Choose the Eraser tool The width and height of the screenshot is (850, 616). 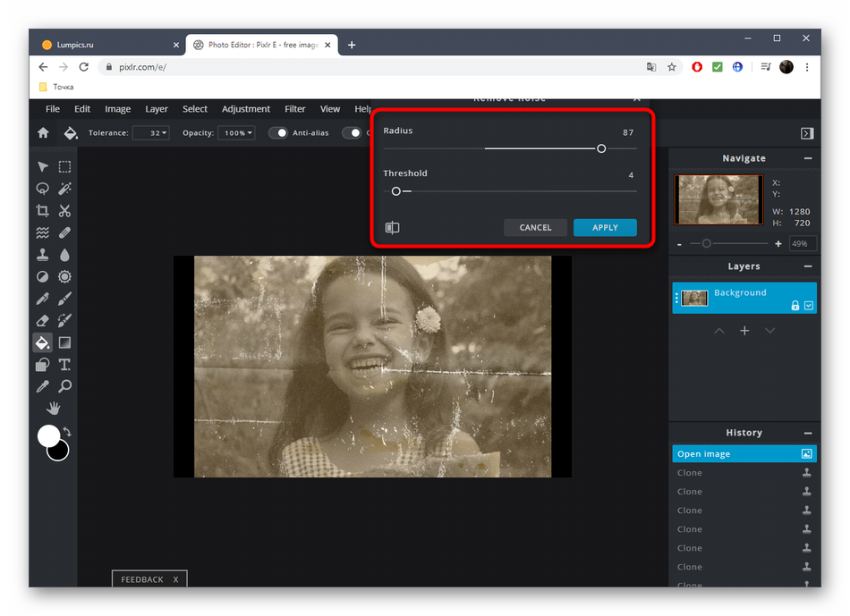click(42, 320)
